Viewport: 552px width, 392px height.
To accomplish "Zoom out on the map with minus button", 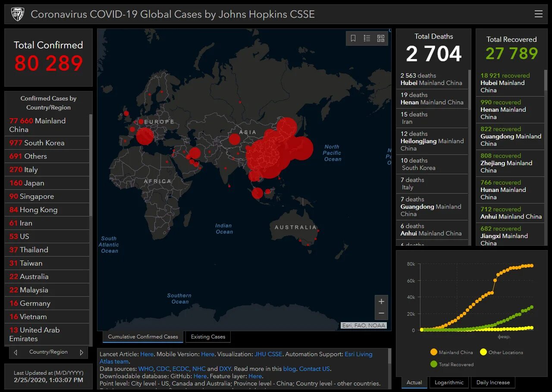I will [x=381, y=313].
